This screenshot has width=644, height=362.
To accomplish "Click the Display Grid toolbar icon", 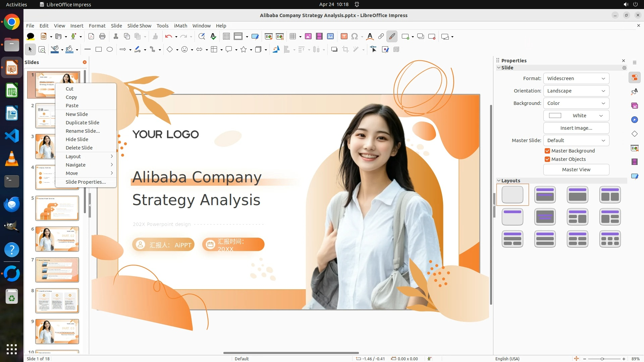I will (226, 37).
